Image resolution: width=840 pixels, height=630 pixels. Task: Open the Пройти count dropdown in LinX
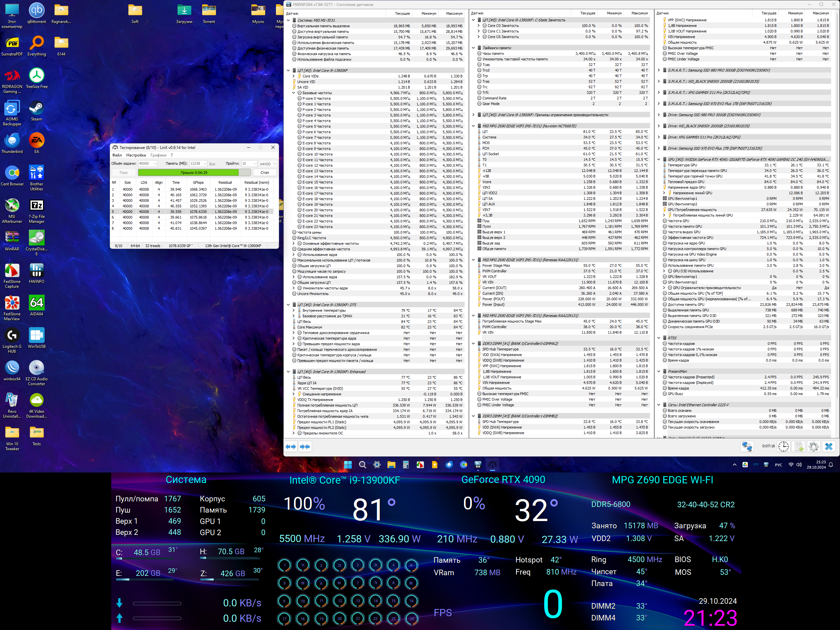(x=255, y=164)
